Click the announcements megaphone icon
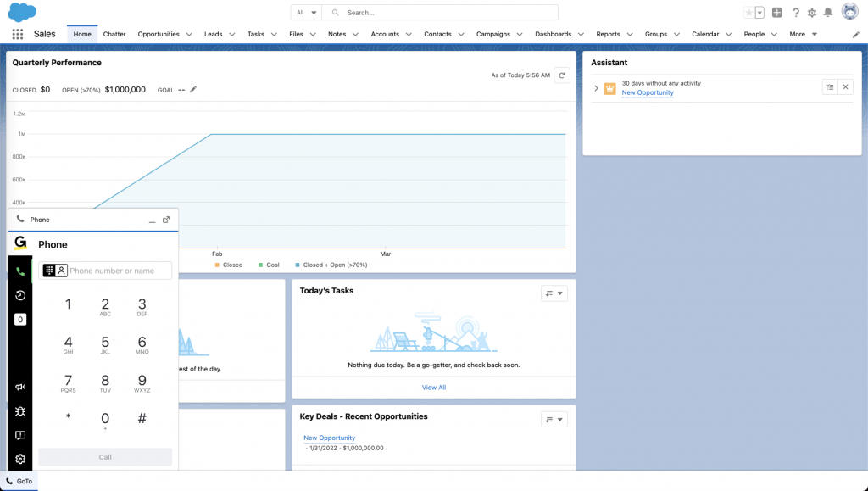 tap(20, 387)
